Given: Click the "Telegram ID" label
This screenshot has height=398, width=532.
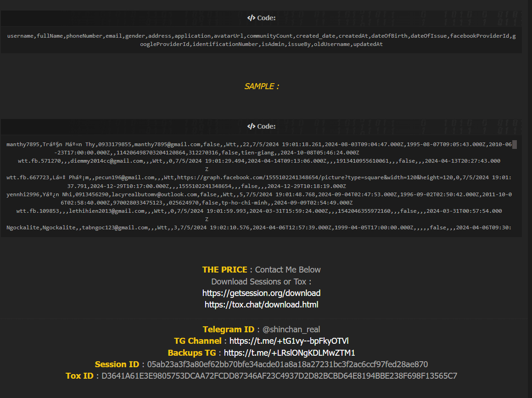Looking at the screenshot, I should 228,330.
